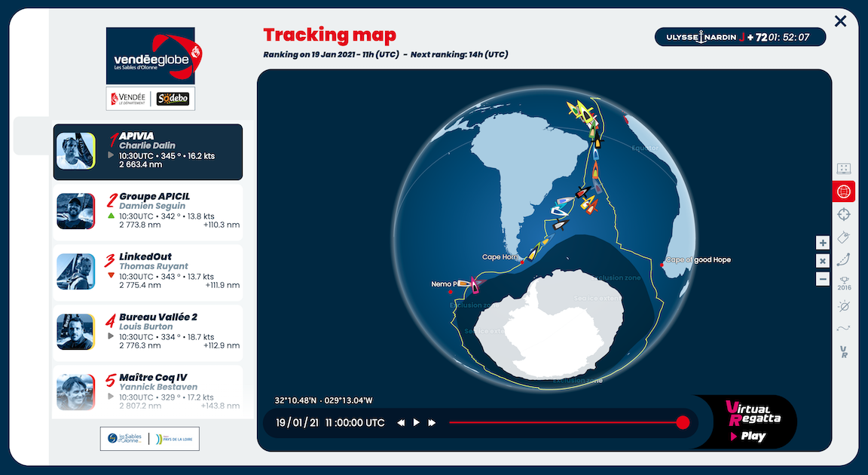Click the green up arrow by Groupe APICIL
Image resolution: width=868 pixels, height=475 pixels.
[x=112, y=216]
